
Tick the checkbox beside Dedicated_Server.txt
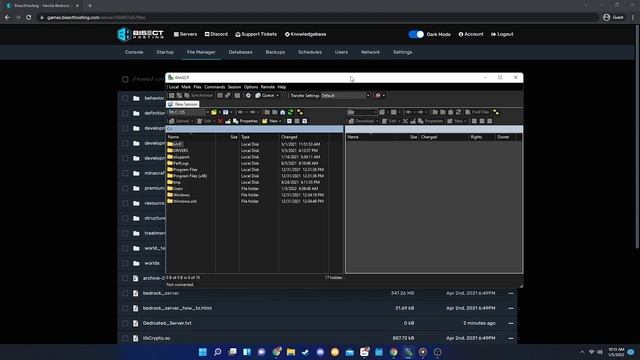[x=125, y=323]
